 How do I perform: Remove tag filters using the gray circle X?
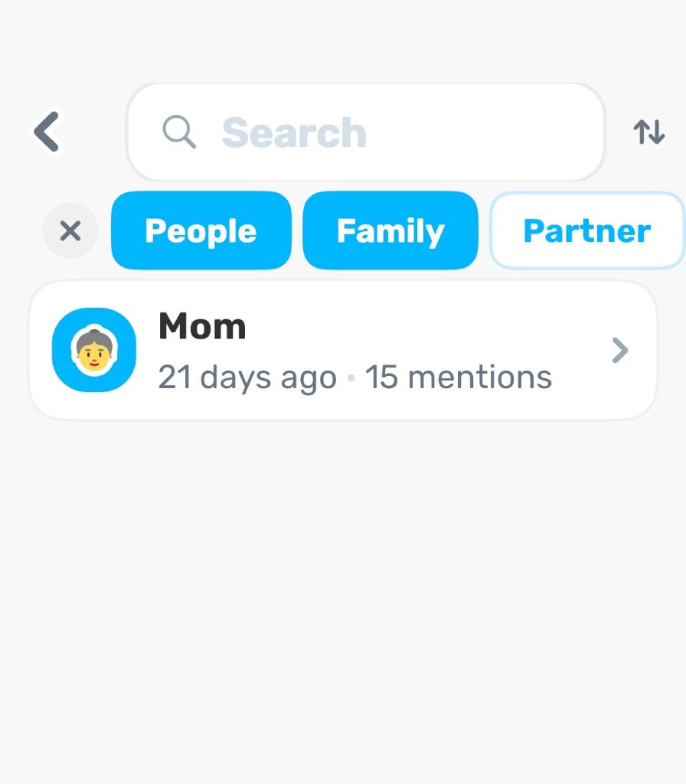(x=70, y=230)
